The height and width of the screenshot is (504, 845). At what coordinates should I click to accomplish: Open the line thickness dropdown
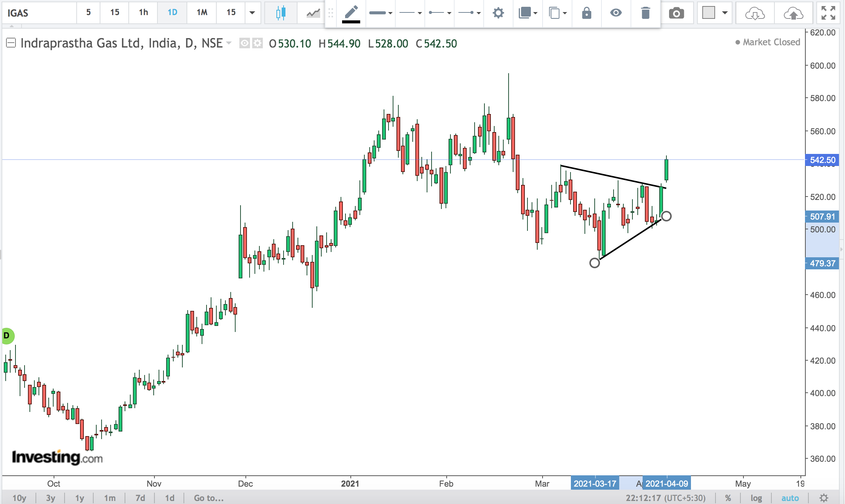[x=381, y=13]
